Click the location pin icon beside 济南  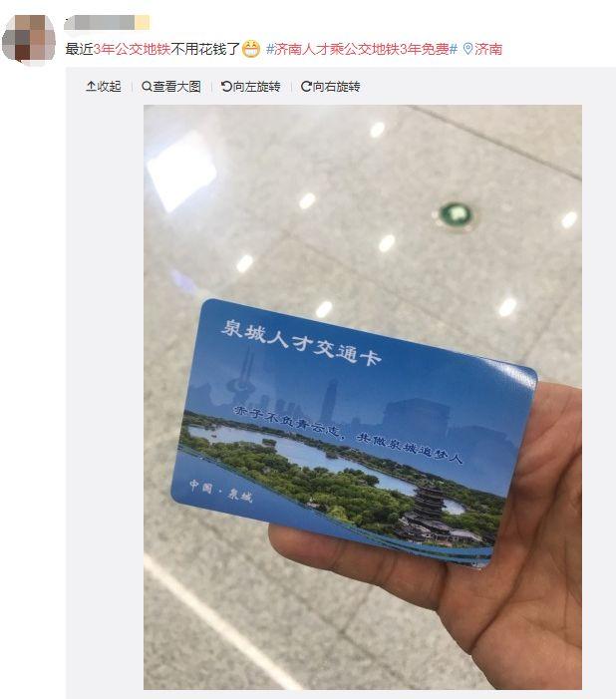coord(467,49)
